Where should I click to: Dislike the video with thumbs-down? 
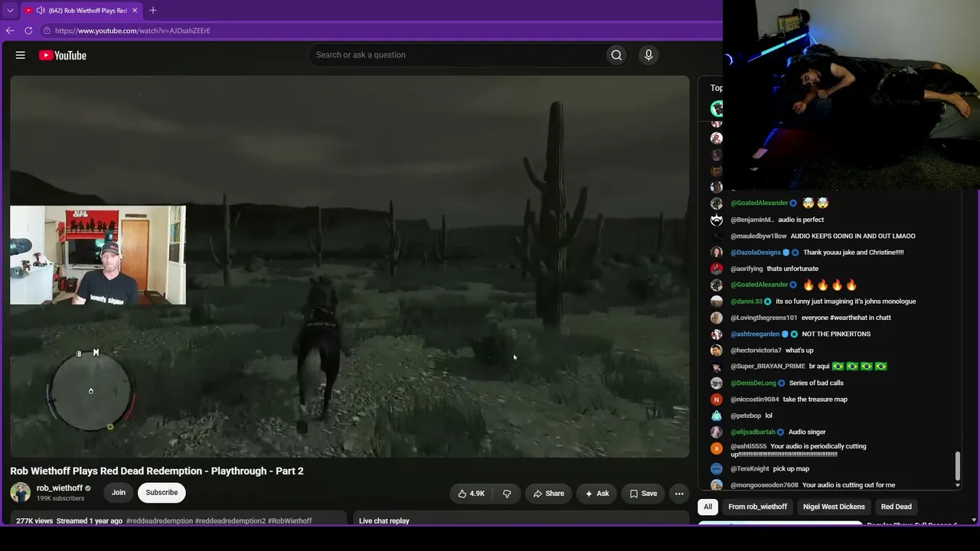tap(507, 494)
